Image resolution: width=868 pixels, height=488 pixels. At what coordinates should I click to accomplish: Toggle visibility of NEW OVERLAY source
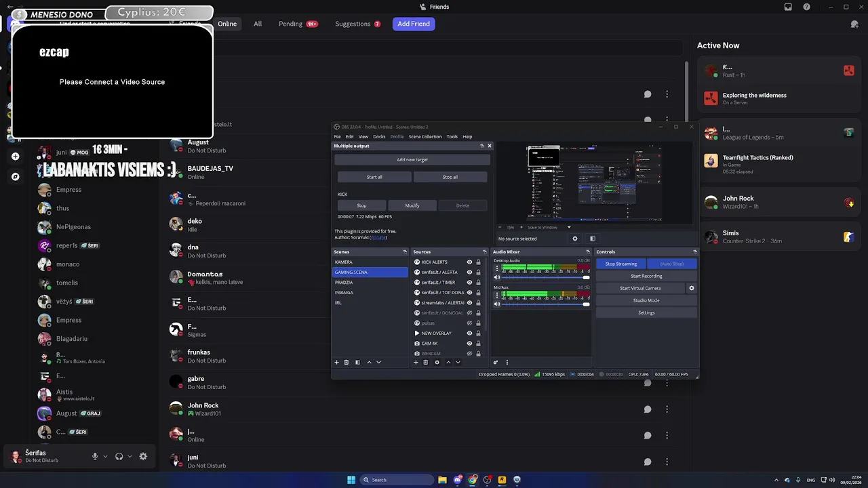point(469,333)
